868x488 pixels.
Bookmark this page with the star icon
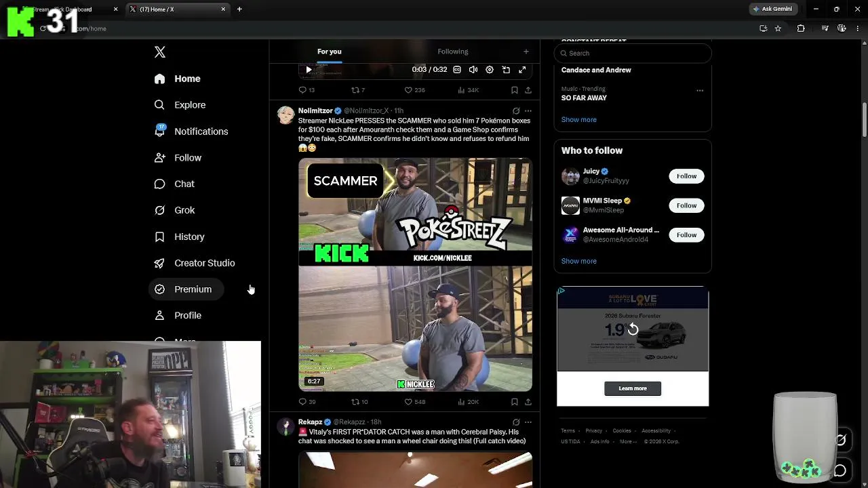pos(778,28)
